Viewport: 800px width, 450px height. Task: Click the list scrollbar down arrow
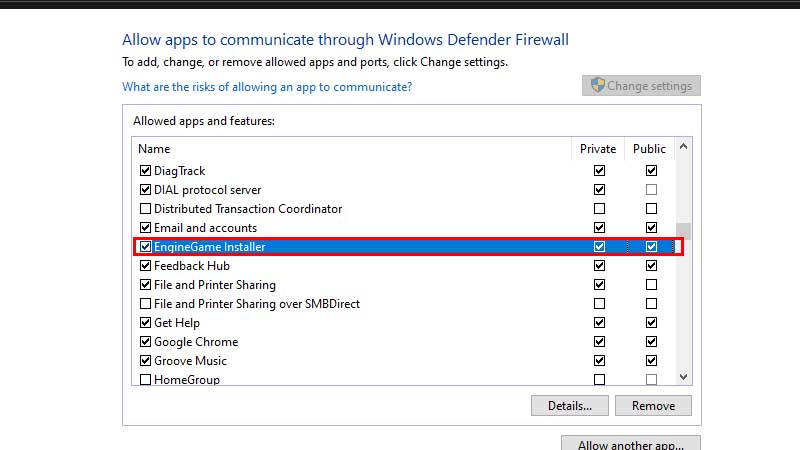[684, 377]
